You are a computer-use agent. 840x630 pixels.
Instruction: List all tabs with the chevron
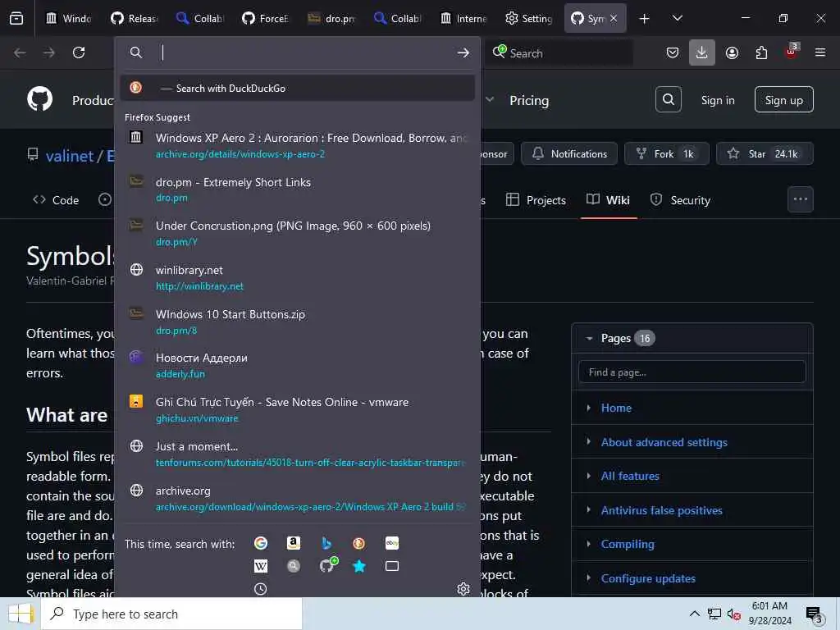coord(677,18)
